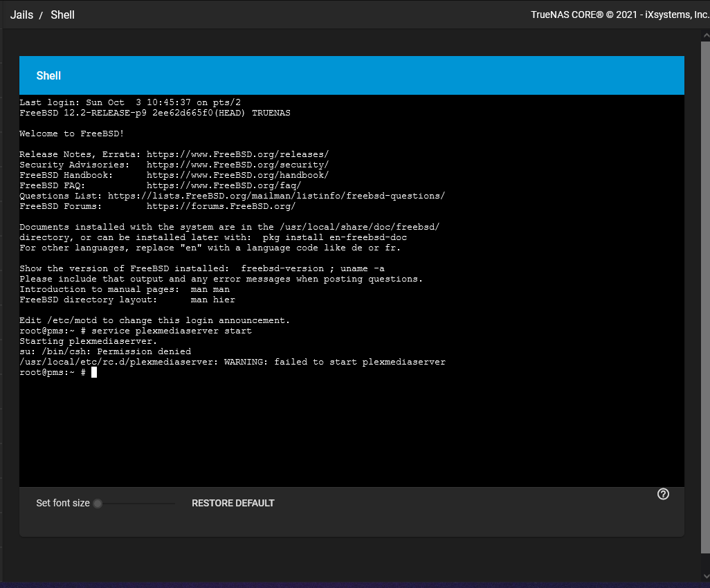This screenshot has width=710, height=588.
Task: Go to the Jails breadcrumb
Action: (21, 15)
